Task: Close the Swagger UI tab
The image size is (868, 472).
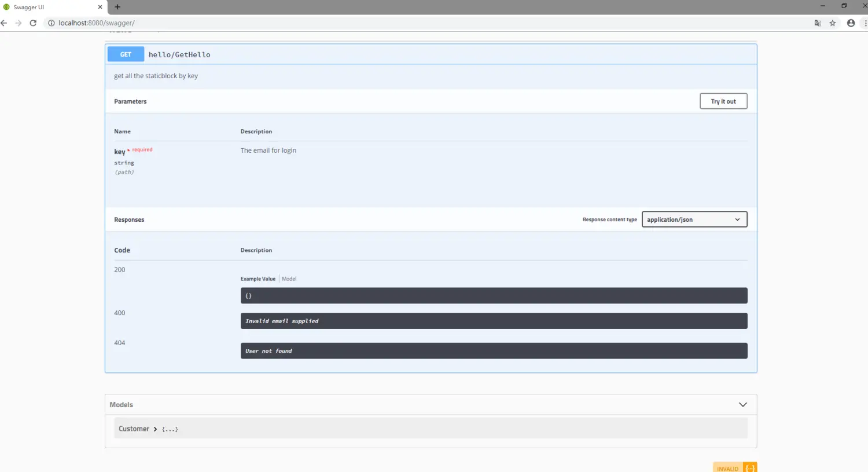Action: 100,7
